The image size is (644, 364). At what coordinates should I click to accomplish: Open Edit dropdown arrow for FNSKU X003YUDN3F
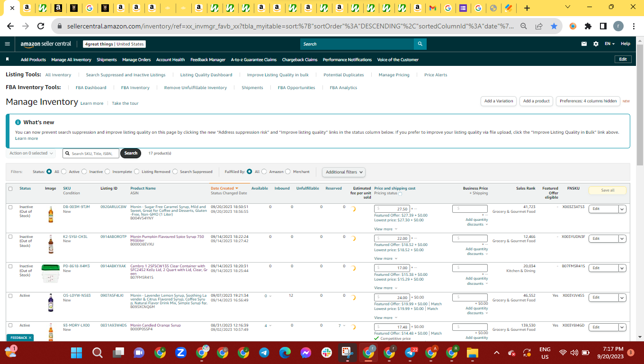tap(622, 238)
